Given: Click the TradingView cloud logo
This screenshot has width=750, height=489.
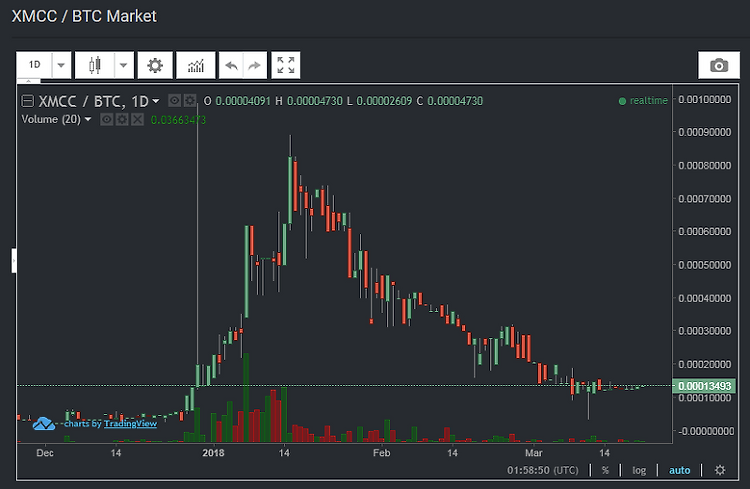Looking at the screenshot, I should coord(44,423).
